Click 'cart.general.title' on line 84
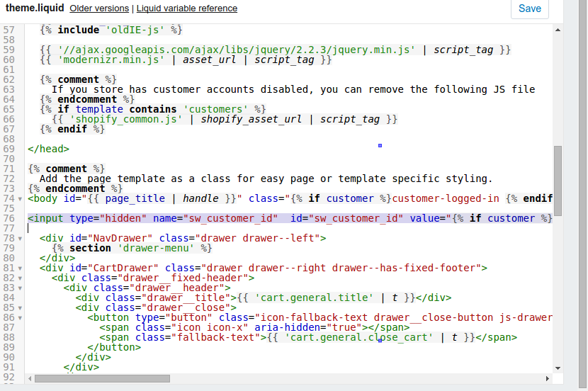The width and height of the screenshot is (588, 391). pos(315,297)
